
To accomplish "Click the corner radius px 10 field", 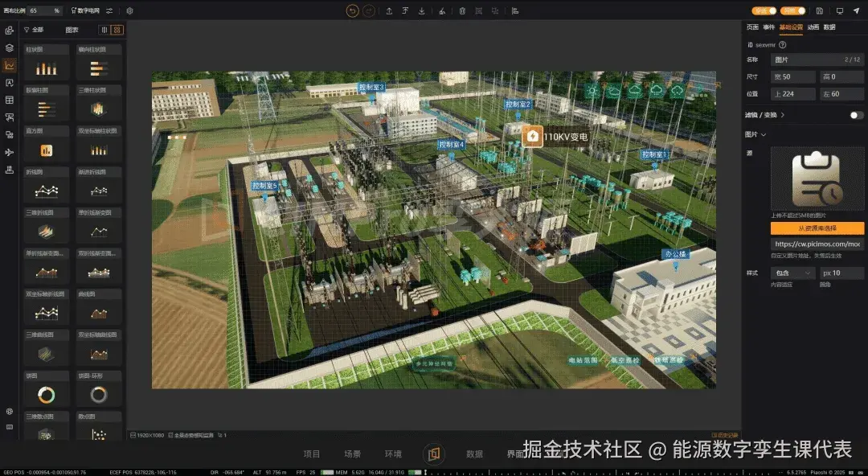I will 841,273.
